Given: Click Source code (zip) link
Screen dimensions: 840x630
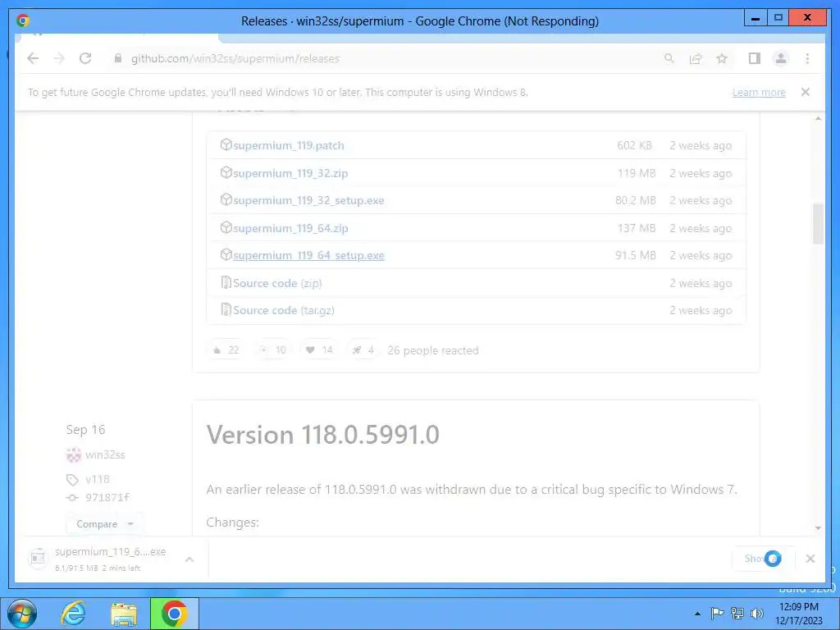Looking at the screenshot, I should tap(277, 283).
